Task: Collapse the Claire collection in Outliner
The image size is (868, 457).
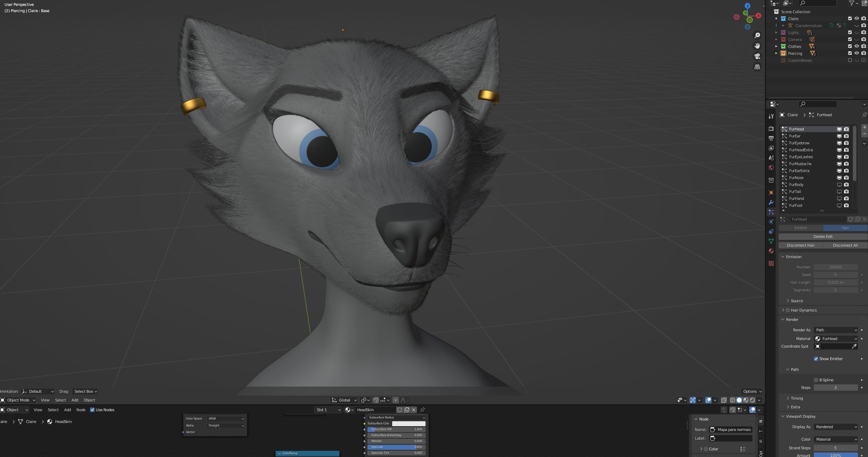Action: point(776,19)
